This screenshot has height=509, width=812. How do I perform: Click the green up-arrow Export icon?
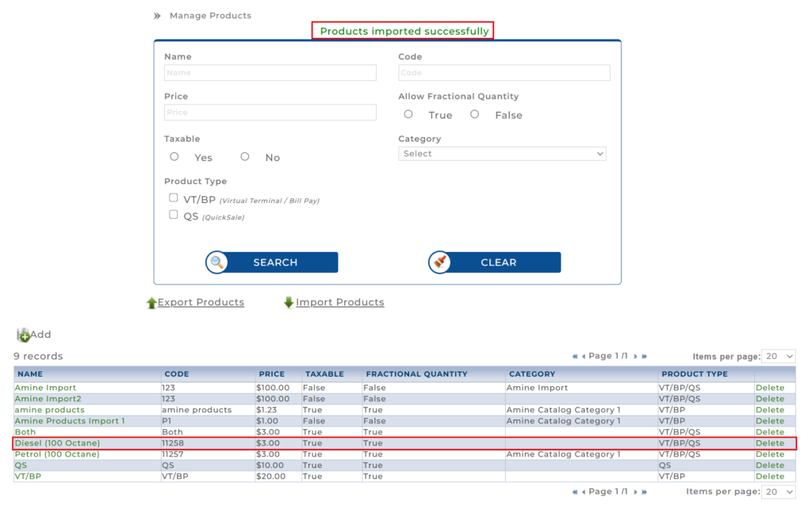click(x=151, y=303)
